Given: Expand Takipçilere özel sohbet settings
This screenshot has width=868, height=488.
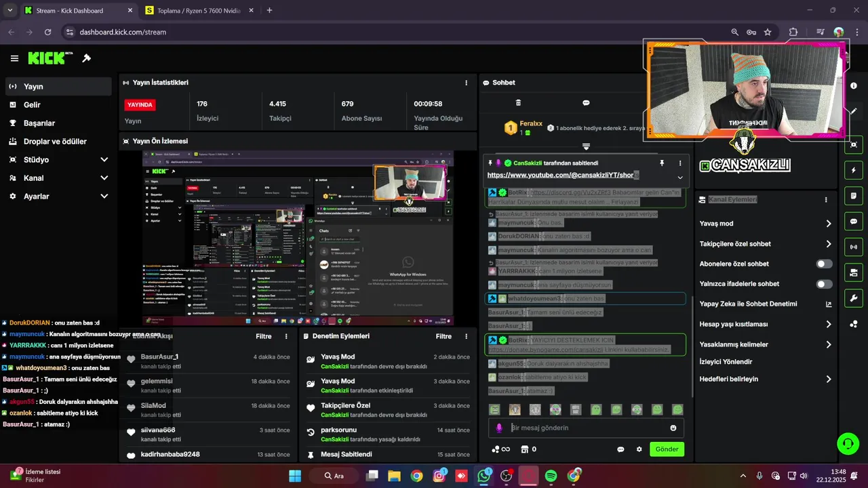Looking at the screenshot, I should pos(766,244).
